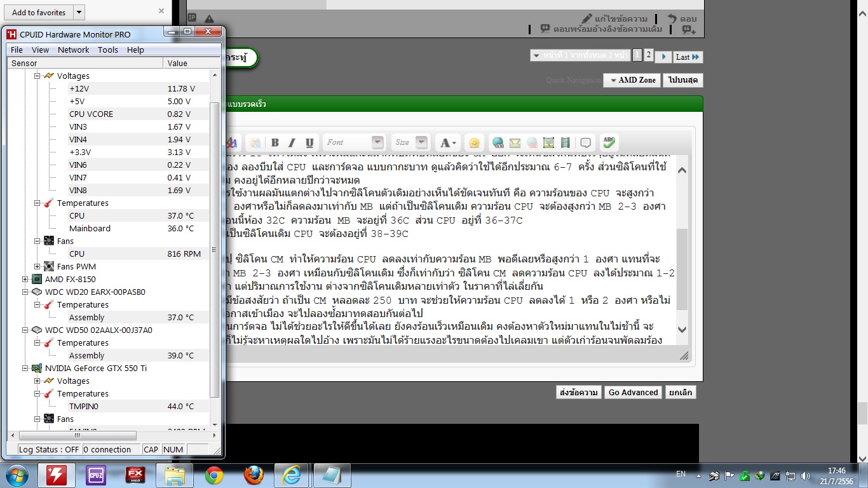The height and width of the screenshot is (488, 868).
Task: Open the Font dropdown in the editor
Action: (x=355, y=142)
